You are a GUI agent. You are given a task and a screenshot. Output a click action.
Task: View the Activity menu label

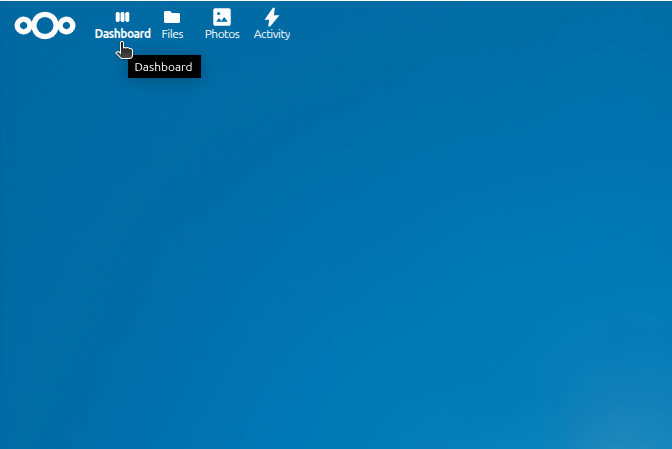[272, 34]
